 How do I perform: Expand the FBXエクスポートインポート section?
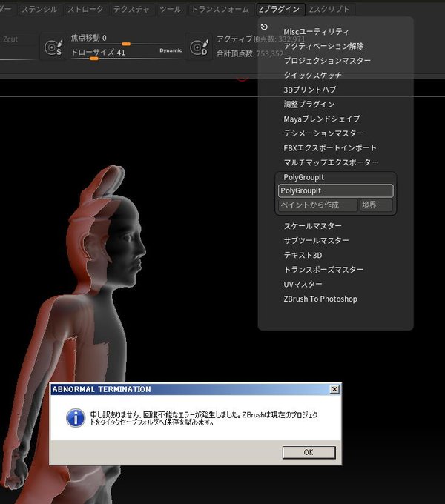(x=330, y=147)
